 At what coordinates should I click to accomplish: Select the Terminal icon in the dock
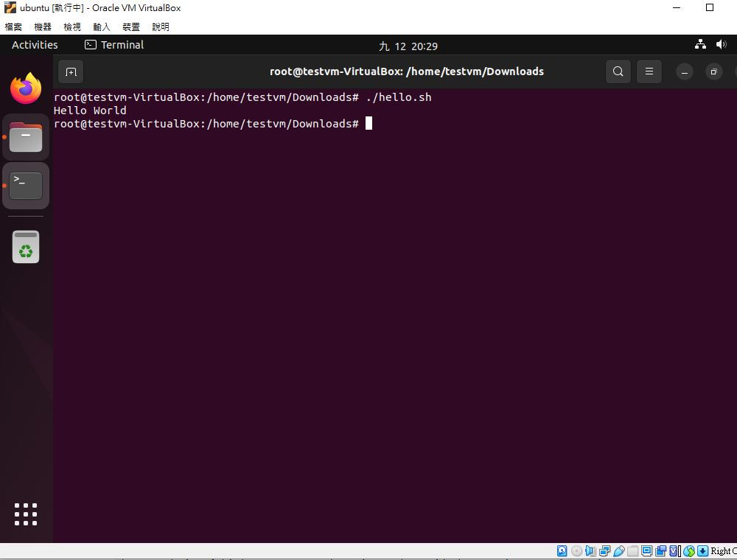point(26,186)
